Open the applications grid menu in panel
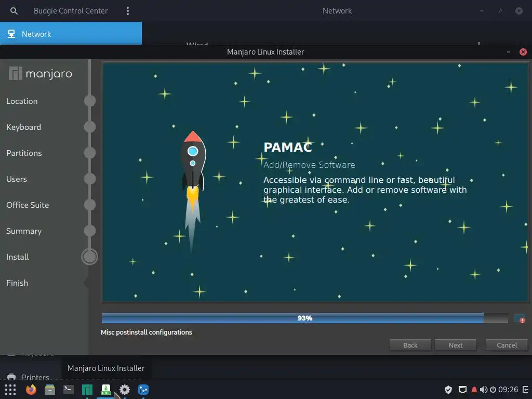Screen dimensions: 532x399 (x=10, y=390)
